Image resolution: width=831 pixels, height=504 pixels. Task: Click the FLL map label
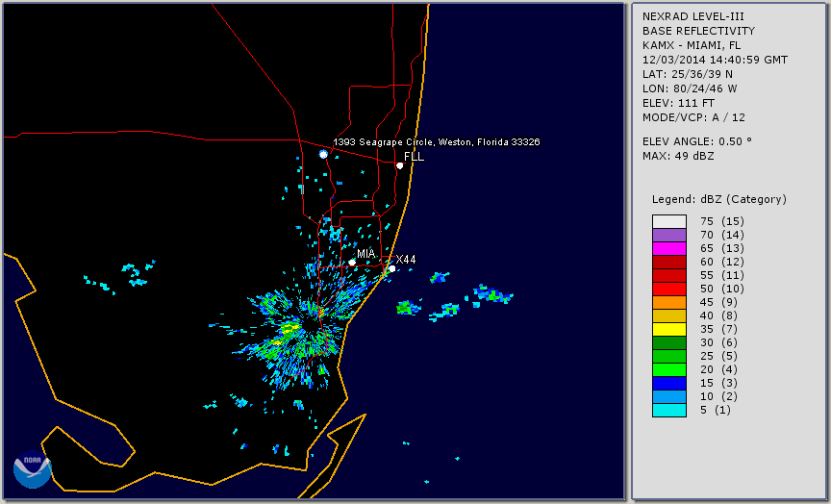click(x=414, y=157)
